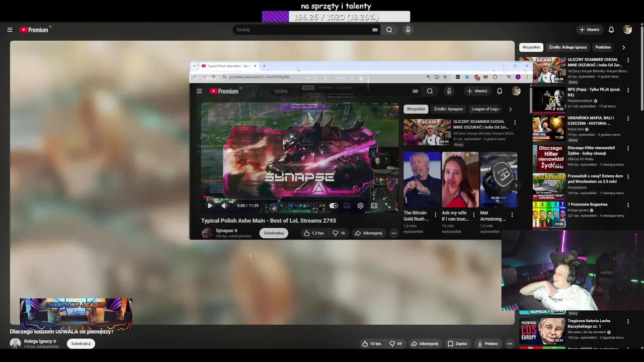Click the outer YouTube Premium logo
Viewport: 644px width, 362px height.
point(34,30)
